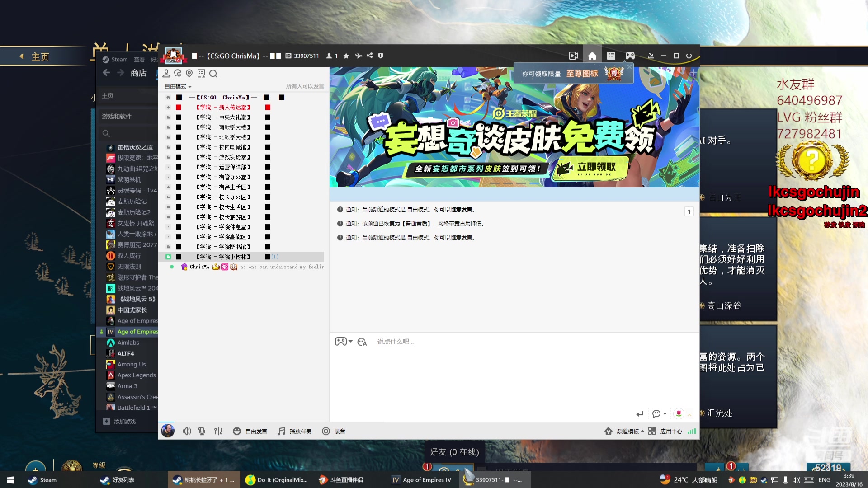Click the location pin icon above channel list
The image size is (868, 488).
[x=189, y=74]
